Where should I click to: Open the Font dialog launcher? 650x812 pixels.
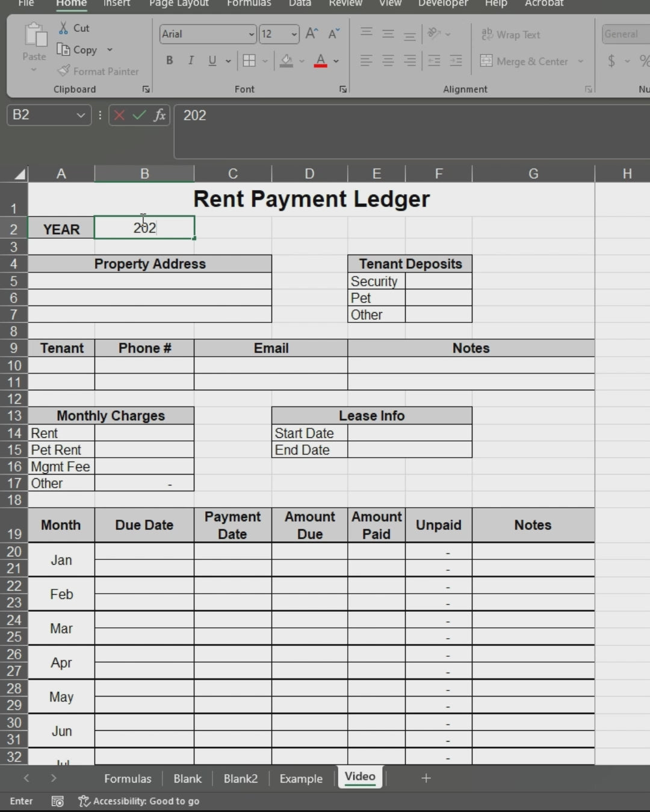click(x=343, y=89)
